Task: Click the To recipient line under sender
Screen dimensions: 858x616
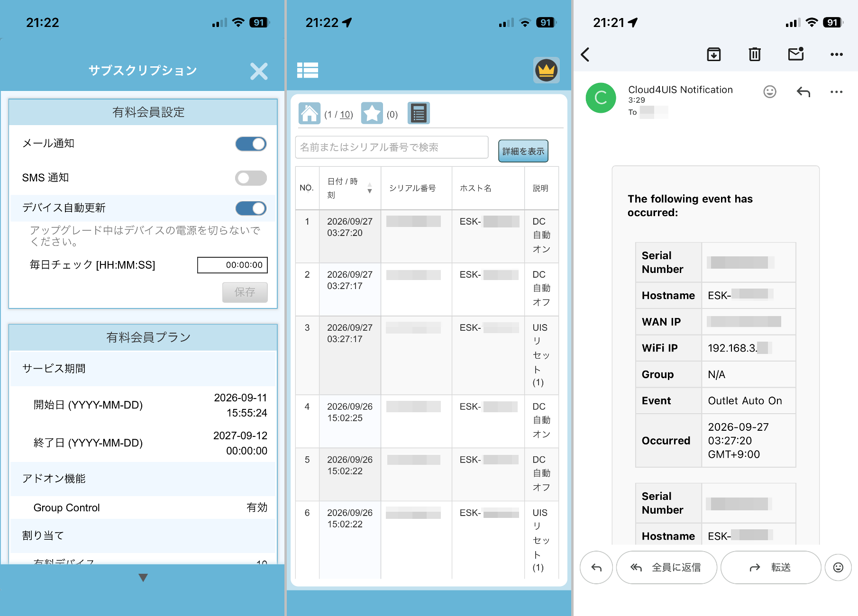Action: pyautogui.click(x=648, y=112)
